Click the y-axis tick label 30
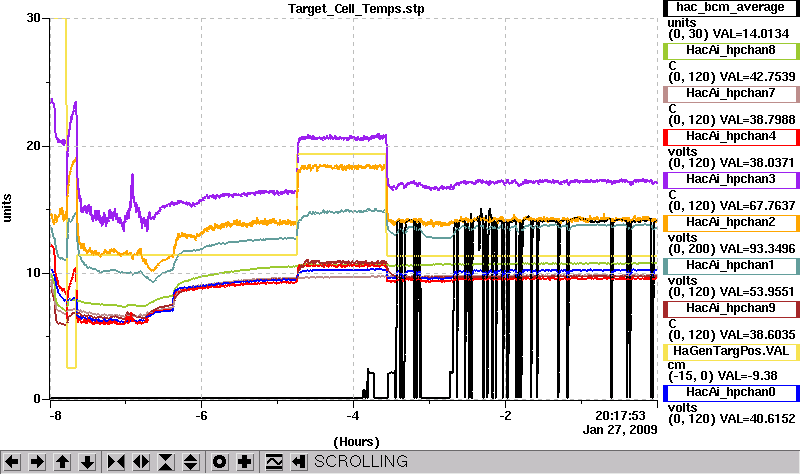Screen dimensions: 800x474 34,18
